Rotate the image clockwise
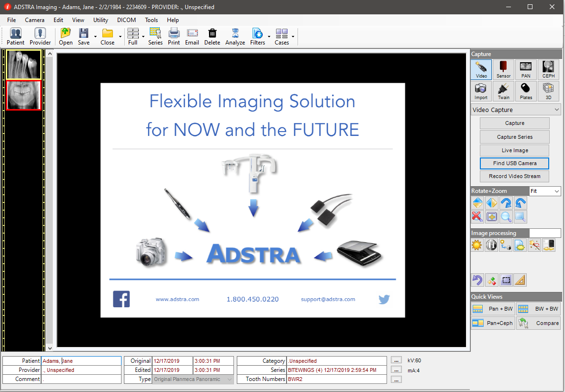This screenshot has height=392, width=565. (x=506, y=203)
